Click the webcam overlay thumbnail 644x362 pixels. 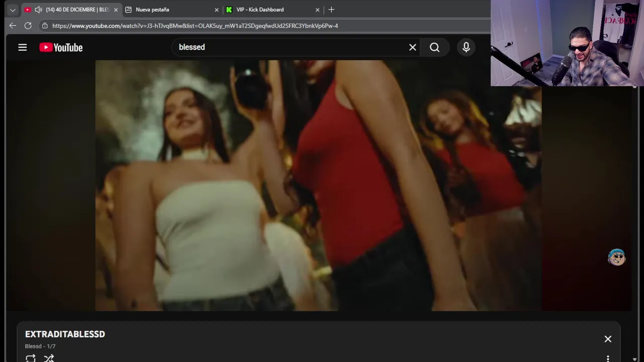point(567,43)
